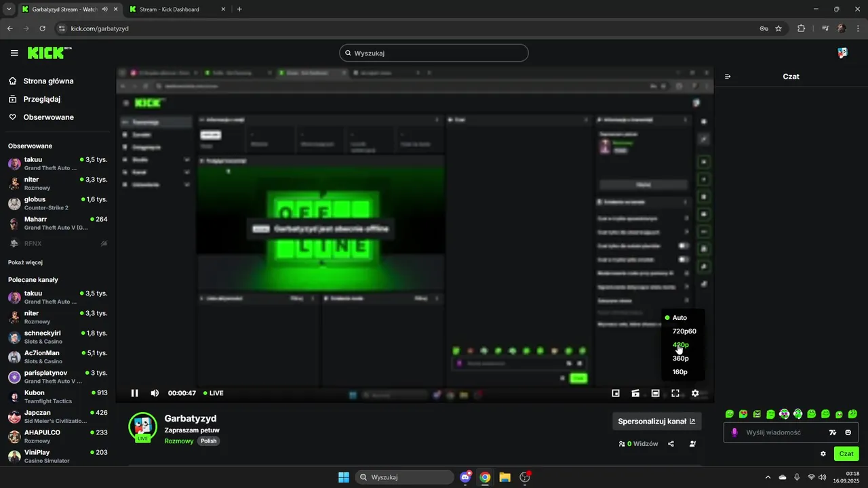Enter fullscreen mode in the player

tap(675, 393)
